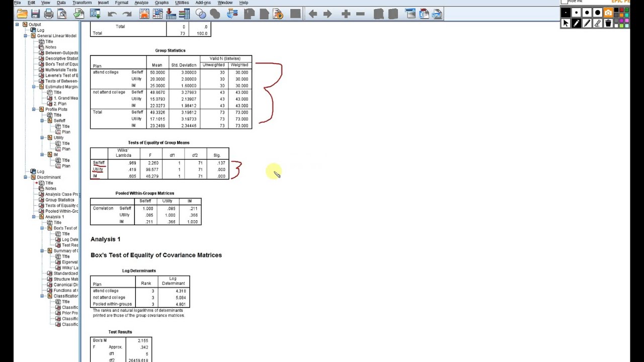Click the Promote left-arrow toolbar icon
The height and width of the screenshot is (362, 644).
(x=312, y=14)
